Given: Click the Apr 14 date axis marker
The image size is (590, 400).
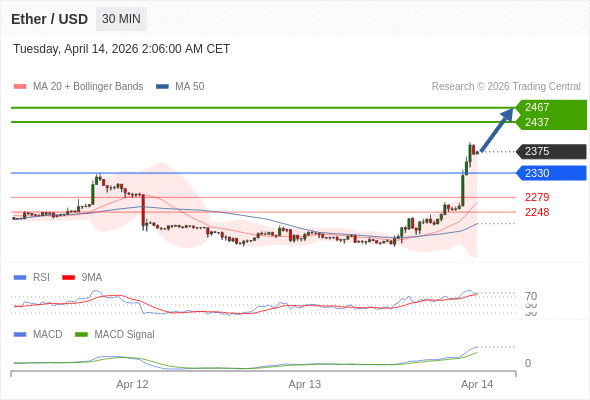Looking at the screenshot, I should click(x=477, y=384).
